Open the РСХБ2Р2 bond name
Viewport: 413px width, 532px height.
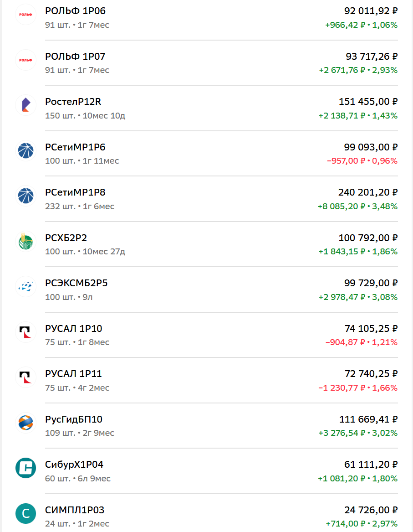[66, 238]
